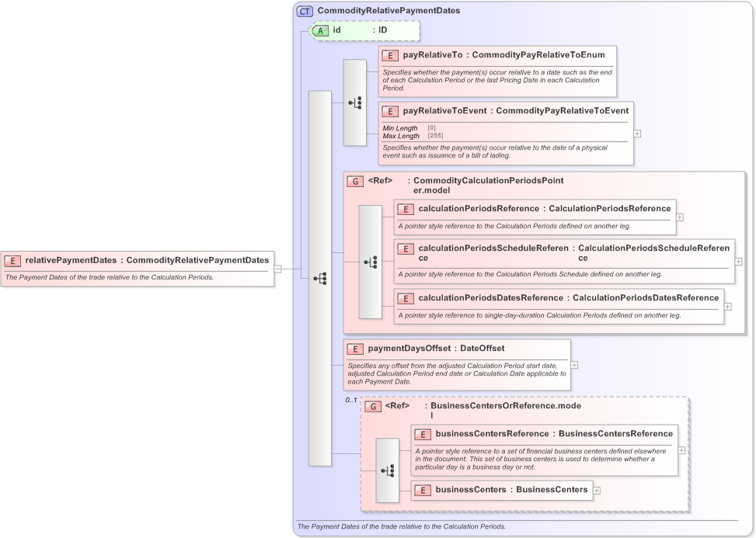Image resolution: width=756 pixels, height=538 pixels.
Task: Open the BusinessCenters type link
Action: click(x=552, y=489)
